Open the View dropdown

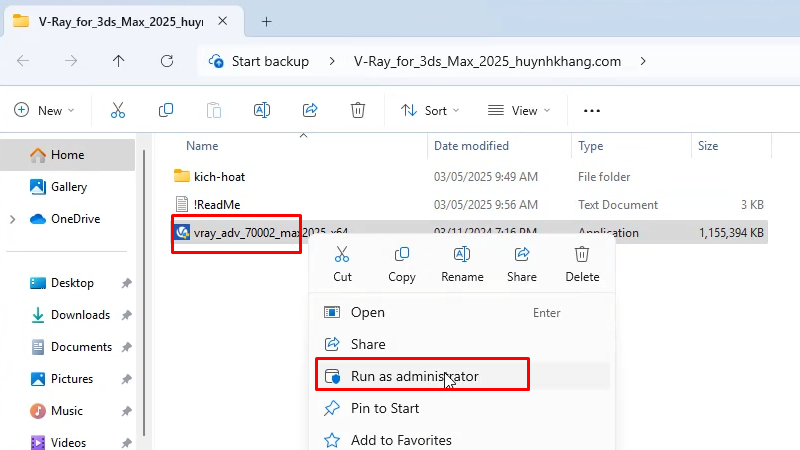tap(519, 110)
